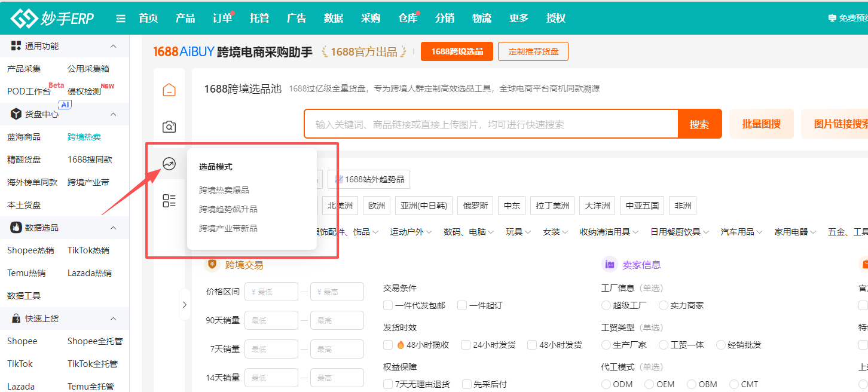The height and width of the screenshot is (392, 868).
Task: Click the 1688跨境选品 button
Action: point(457,51)
